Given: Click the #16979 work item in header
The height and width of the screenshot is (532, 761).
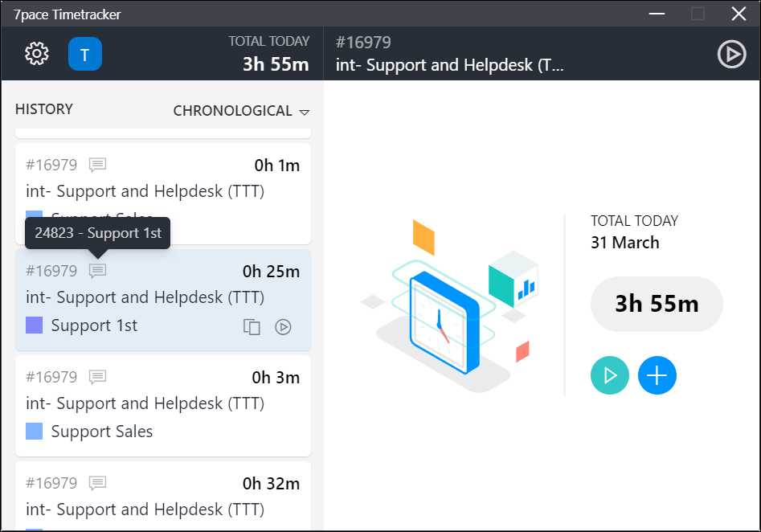Looking at the screenshot, I should click(363, 43).
